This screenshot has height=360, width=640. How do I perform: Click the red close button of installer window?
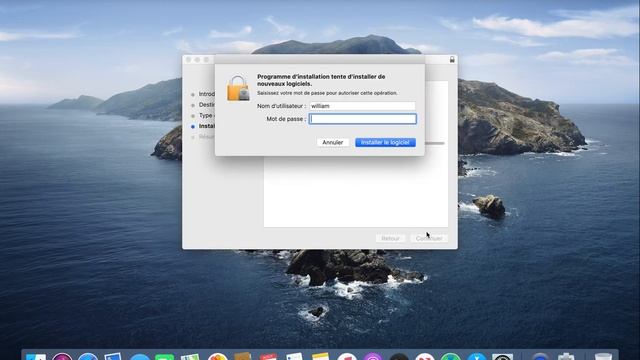(188, 60)
